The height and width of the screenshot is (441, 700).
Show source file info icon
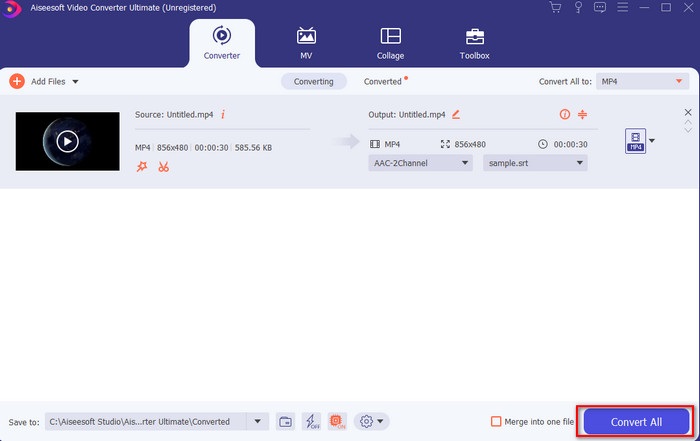[223, 114]
